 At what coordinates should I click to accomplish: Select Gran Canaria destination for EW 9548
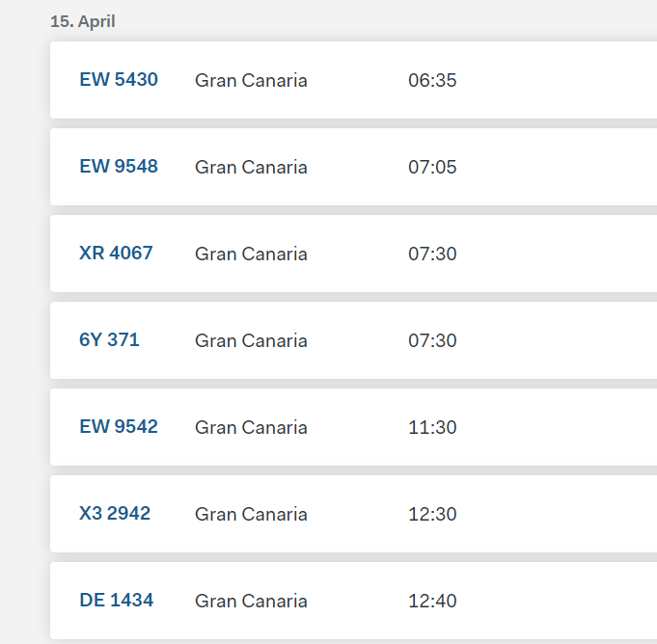[x=251, y=167]
